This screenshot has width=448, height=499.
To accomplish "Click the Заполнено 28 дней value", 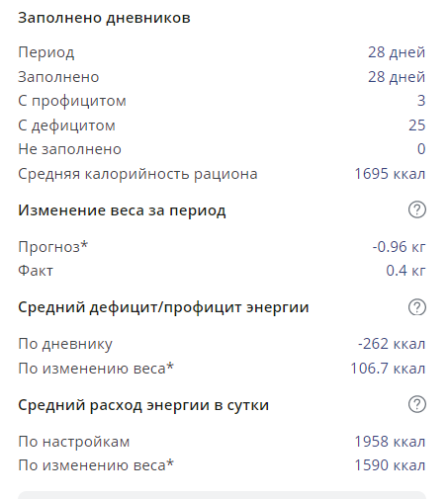I will point(397,77).
